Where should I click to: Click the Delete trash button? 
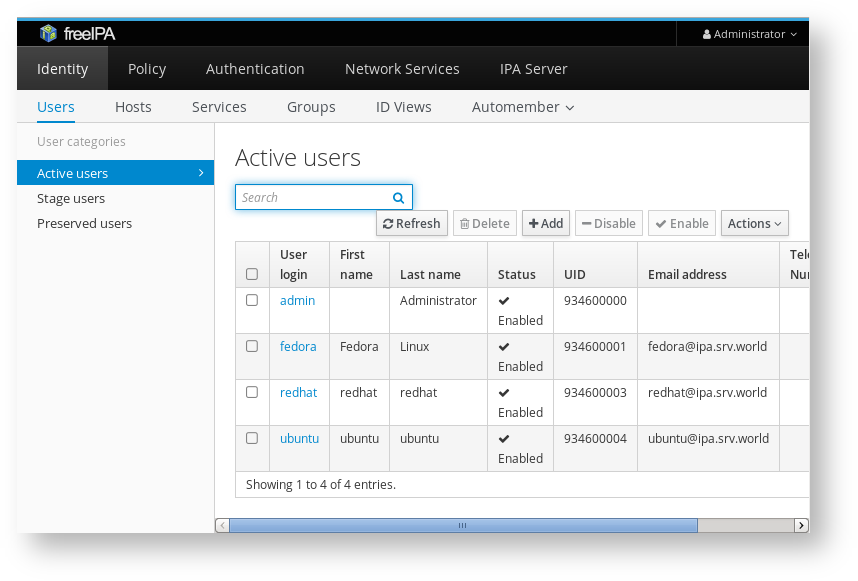[485, 224]
